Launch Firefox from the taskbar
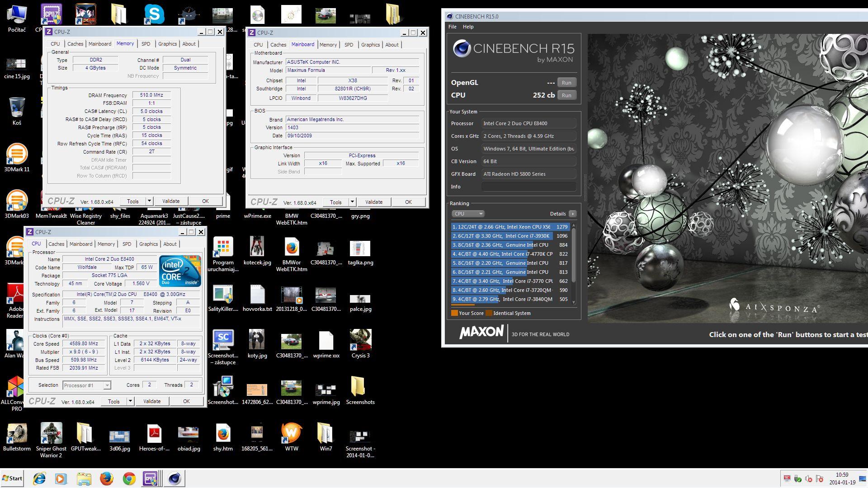 (107, 479)
